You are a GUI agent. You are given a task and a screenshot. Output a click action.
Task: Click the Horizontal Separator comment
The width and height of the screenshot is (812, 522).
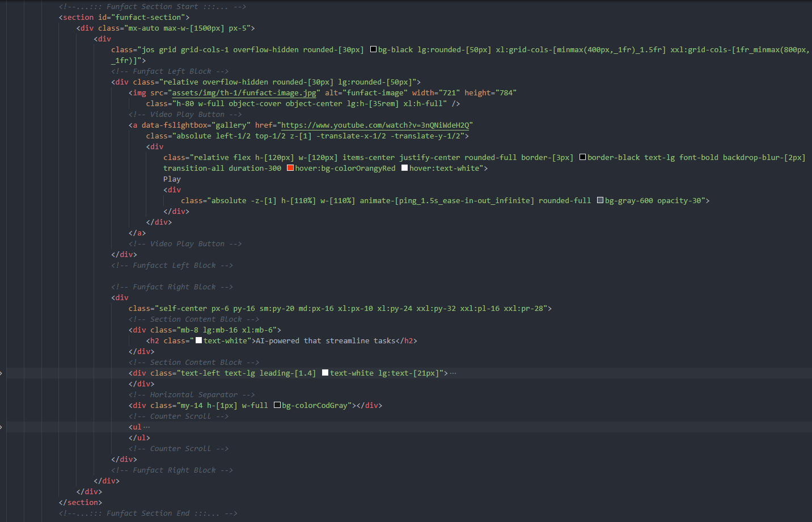point(192,394)
